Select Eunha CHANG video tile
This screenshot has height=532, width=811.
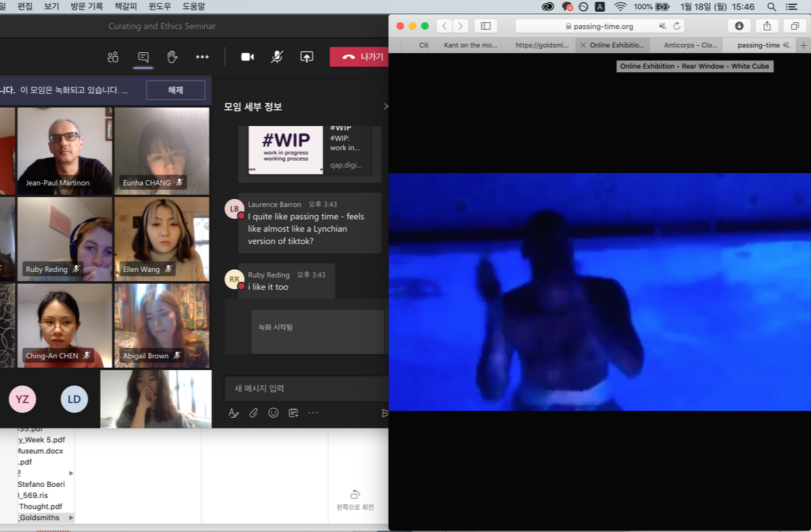click(162, 151)
